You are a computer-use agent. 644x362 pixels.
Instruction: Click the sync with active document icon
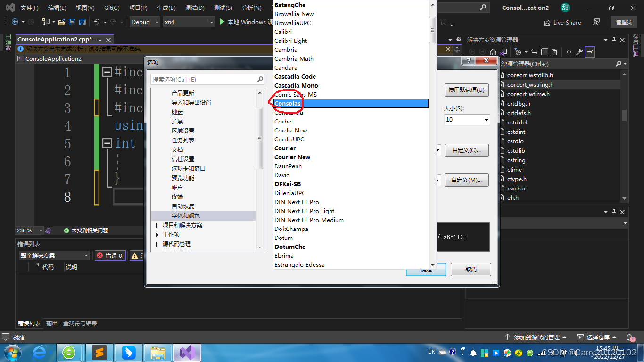534,52
